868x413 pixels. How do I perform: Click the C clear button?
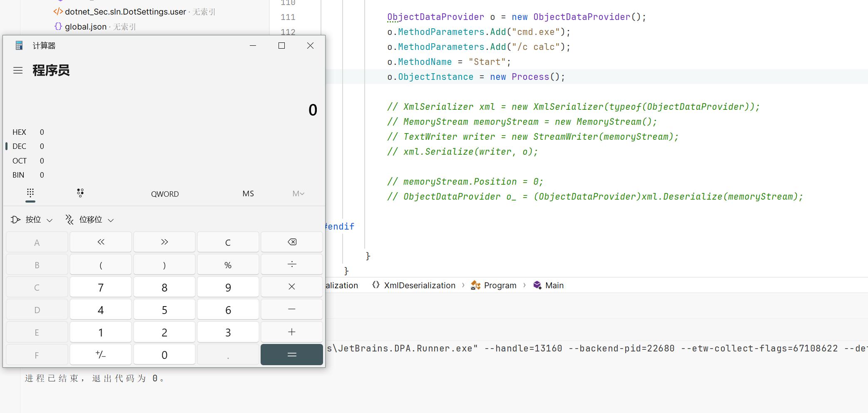click(x=228, y=242)
